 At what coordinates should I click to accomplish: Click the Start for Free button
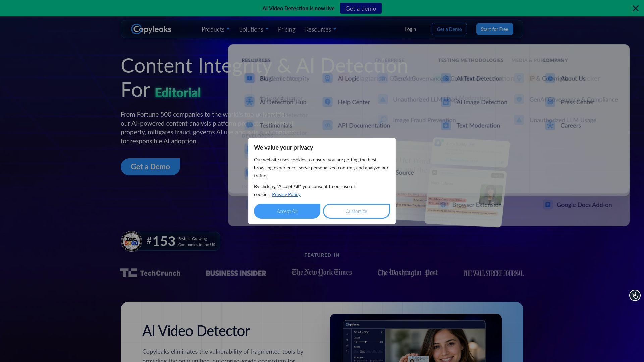(x=494, y=29)
